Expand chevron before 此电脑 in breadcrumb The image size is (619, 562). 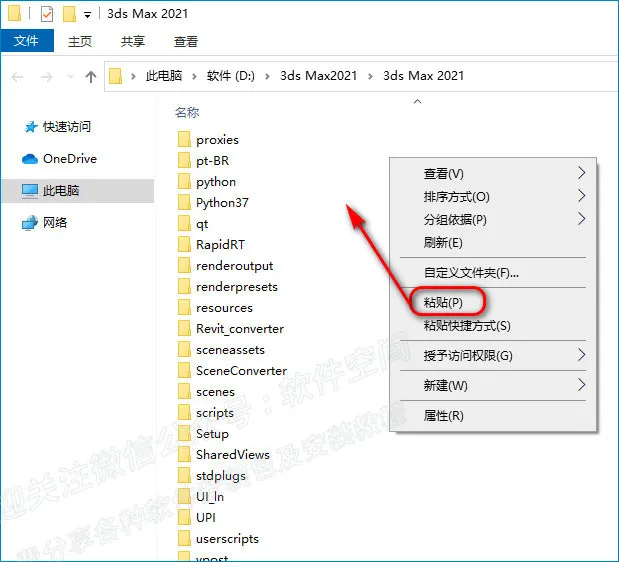(x=133, y=76)
